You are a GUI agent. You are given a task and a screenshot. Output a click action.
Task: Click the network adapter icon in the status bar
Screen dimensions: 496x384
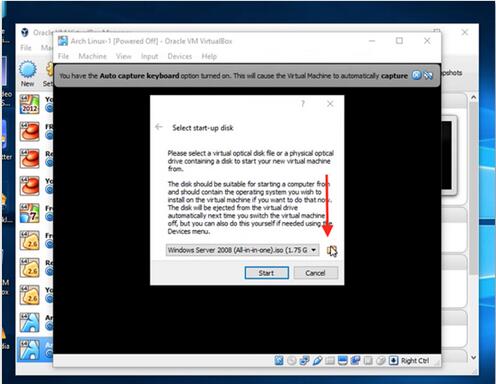point(304,361)
